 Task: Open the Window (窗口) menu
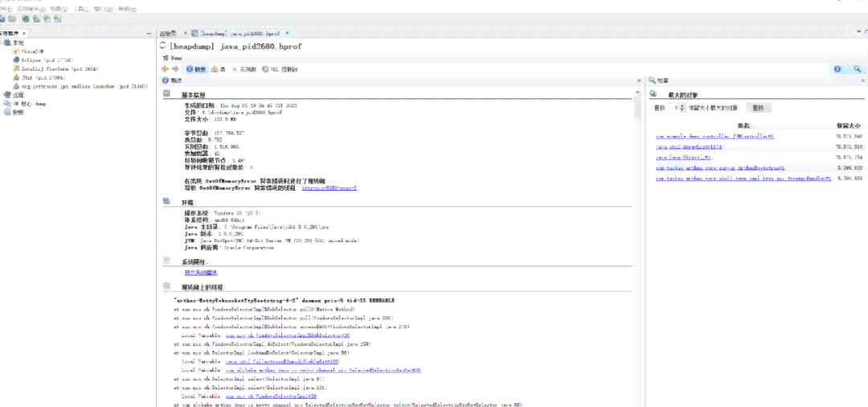pos(104,9)
